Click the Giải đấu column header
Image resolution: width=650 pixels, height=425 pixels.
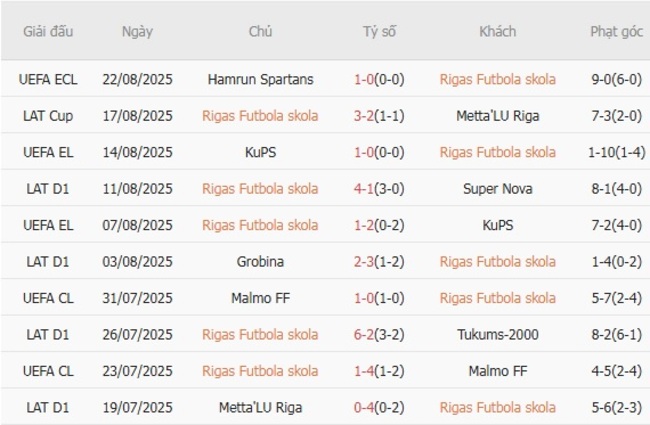pyautogui.click(x=49, y=31)
